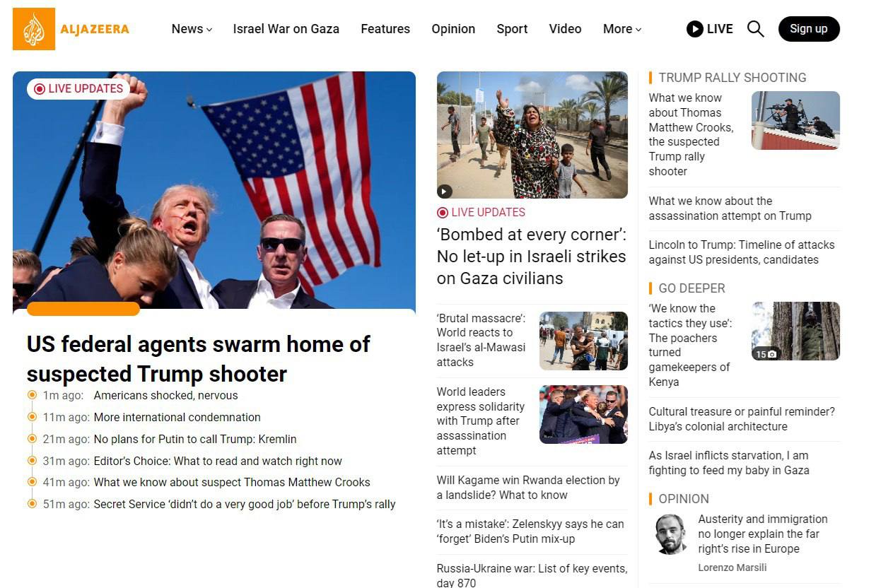Open Kagame Rwanda election article
Image resolution: width=876 pixels, height=588 pixels.
pos(528,488)
